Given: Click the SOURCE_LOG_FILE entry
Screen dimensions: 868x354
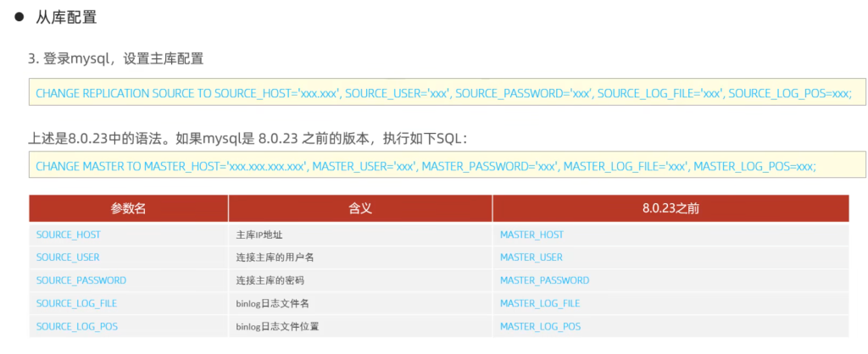Looking at the screenshot, I should (x=76, y=303).
